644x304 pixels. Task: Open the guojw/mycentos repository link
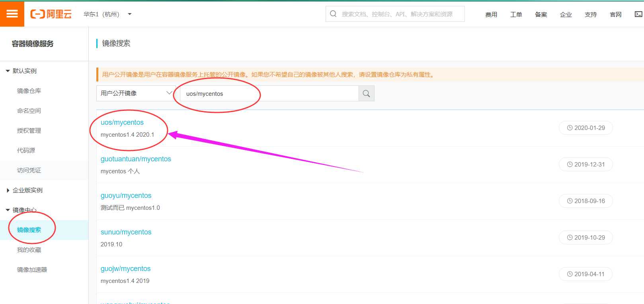pyautogui.click(x=125, y=269)
